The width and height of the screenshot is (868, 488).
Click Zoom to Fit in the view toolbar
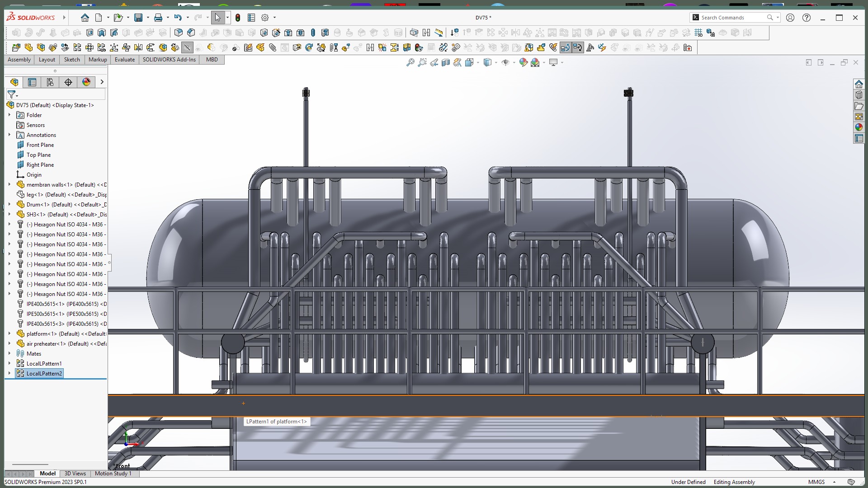pyautogui.click(x=410, y=62)
